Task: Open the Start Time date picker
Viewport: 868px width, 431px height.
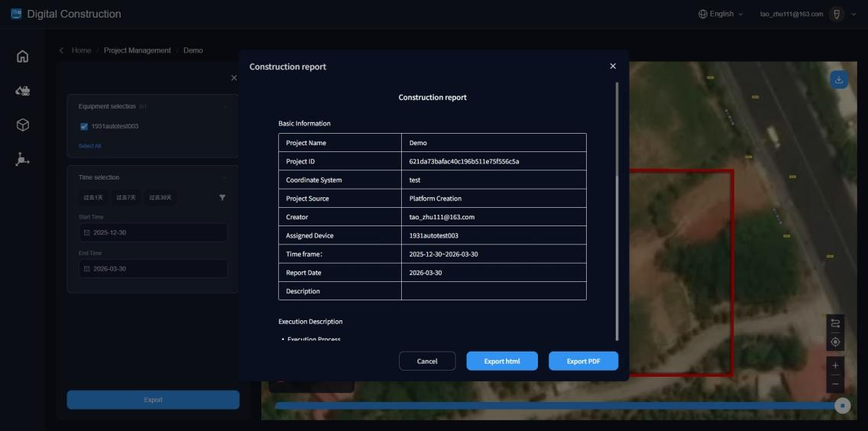Action: [153, 232]
